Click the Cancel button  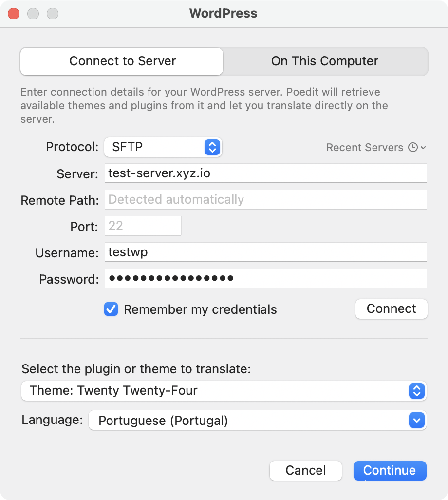(306, 470)
